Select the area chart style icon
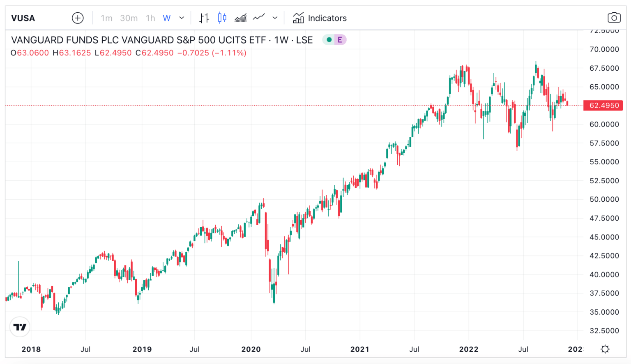Image resolution: width=631 pixels, height=364 pixels. [x=241, y=18]
